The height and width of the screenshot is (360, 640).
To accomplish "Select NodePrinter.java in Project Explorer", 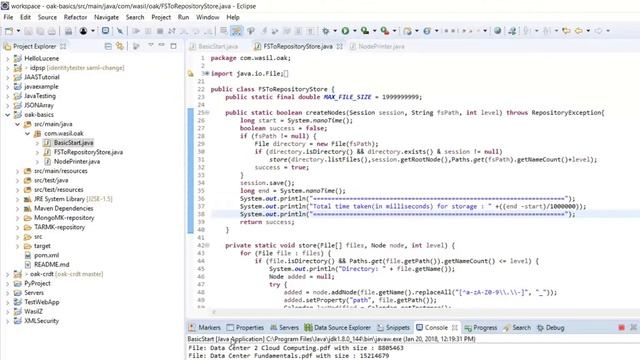I will tap(77, 162).
